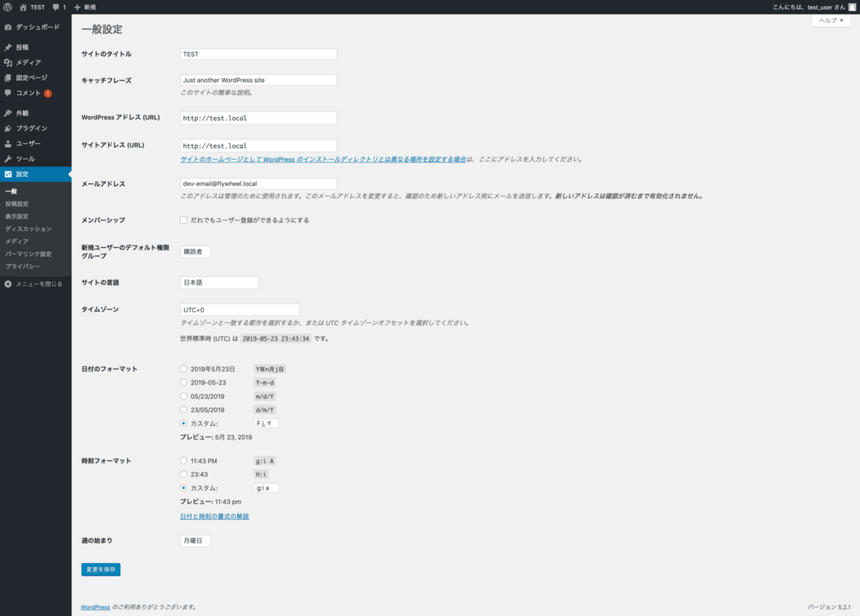Viewport: 860px width, 616px height.
Task: Click the pushpin icon for 投稿
Action: click(x=8, y=47)
